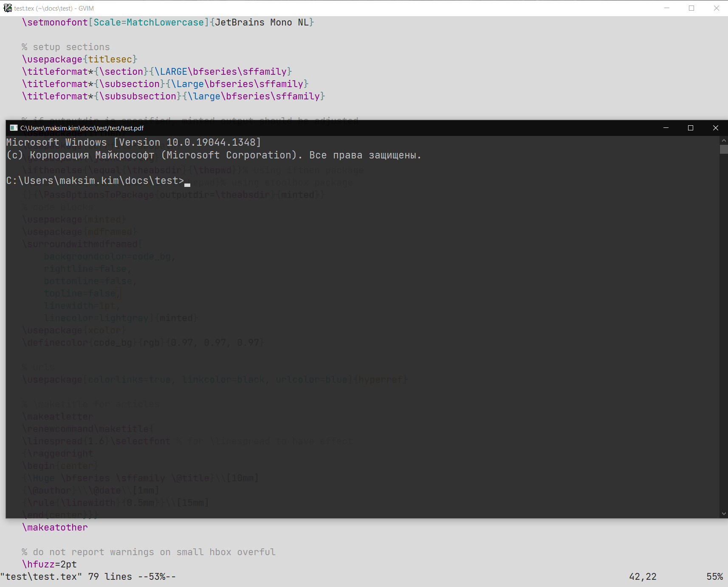The height and width of the screenshot is (587, 728).
Task: Minimize the console window
Action: [x=666, y=127]
